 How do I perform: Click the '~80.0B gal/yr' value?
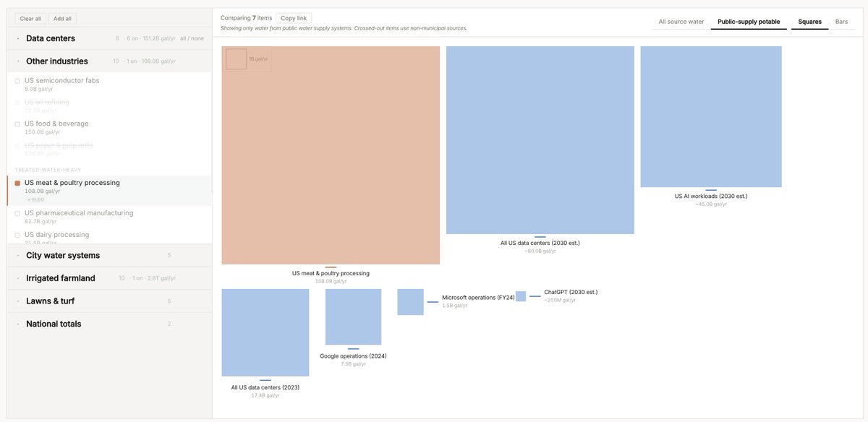[x=540, y=251]
